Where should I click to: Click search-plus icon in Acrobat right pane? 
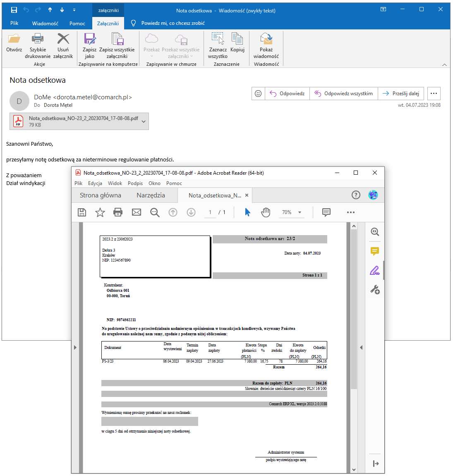point(375,232)
